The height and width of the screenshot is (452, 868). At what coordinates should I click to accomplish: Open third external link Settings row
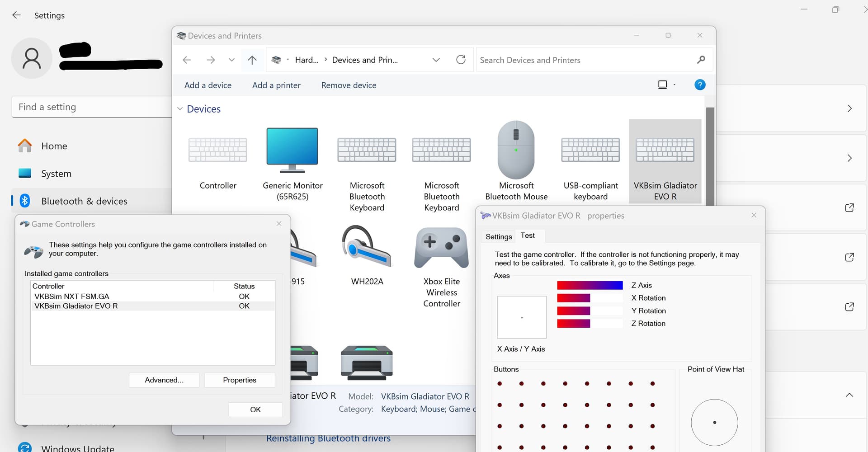click(x=849, y=307)
